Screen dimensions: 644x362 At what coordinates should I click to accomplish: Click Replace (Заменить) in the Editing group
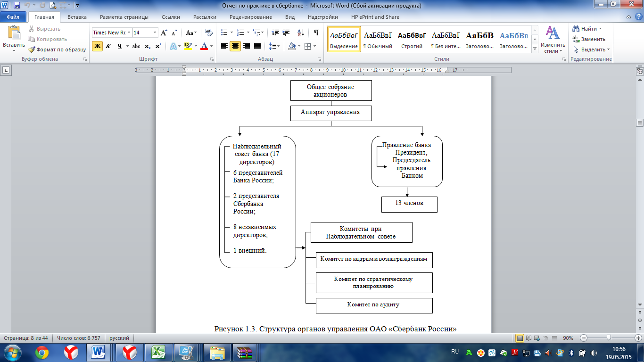pyautogui.click(x=589, y=39)
